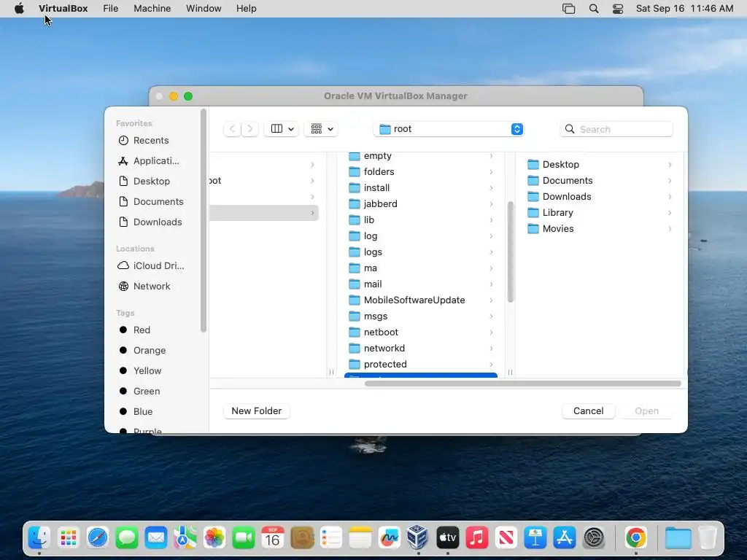Open Reminders in the Dock
Viewport: 747px width, 560px height.
(x=331, y=537)
